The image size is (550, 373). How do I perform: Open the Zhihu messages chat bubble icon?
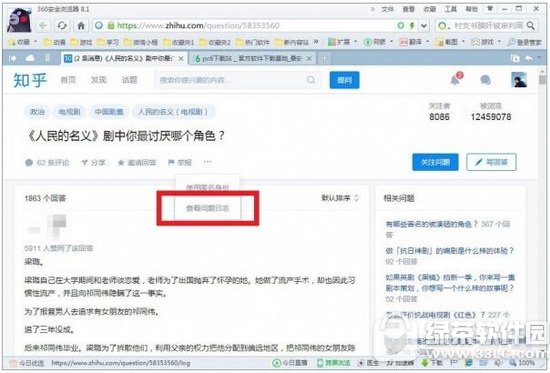coord(485,80)
